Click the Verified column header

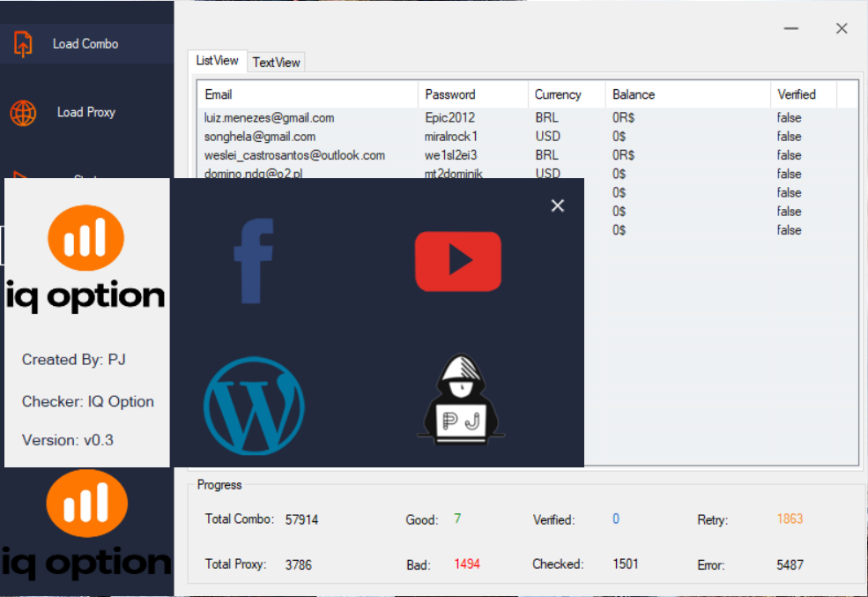[804, 94]
